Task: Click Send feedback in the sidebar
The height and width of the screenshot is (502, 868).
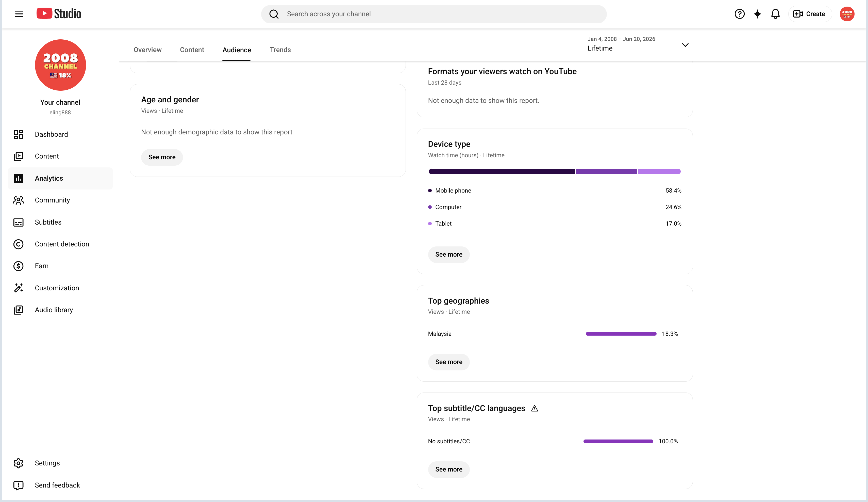Action: click(x=60, y=485)
